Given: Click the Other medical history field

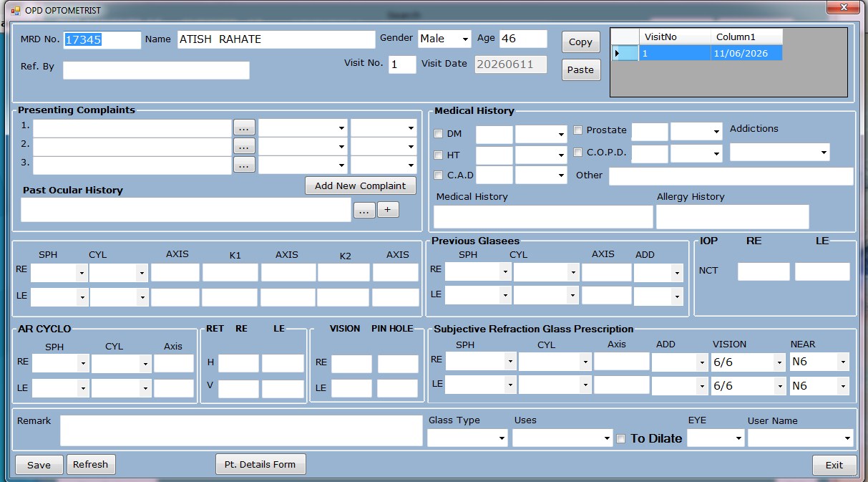Looking at the screenshot, I should [731, 176].
